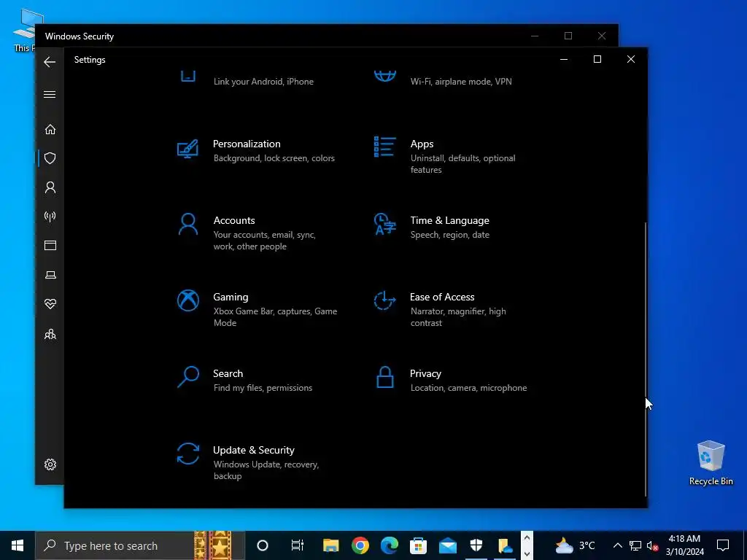The height and width of the screenshot is (560, 747).
Task: Click the taskbar search box
Action: (140, 545)
